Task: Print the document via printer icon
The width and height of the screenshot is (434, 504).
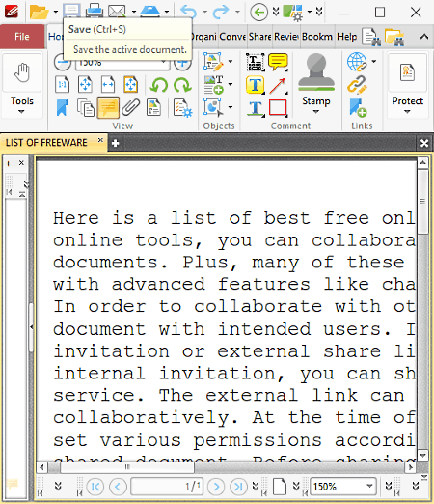Action: coord(95,11)
